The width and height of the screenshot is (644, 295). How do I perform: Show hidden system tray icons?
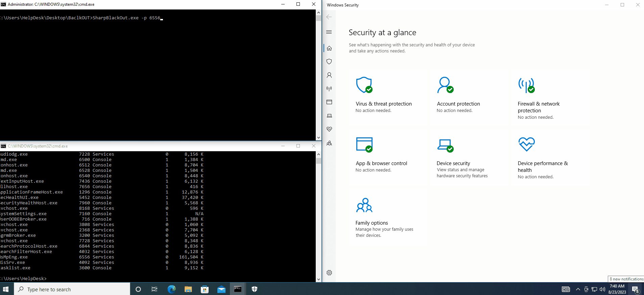coord(578,289)
